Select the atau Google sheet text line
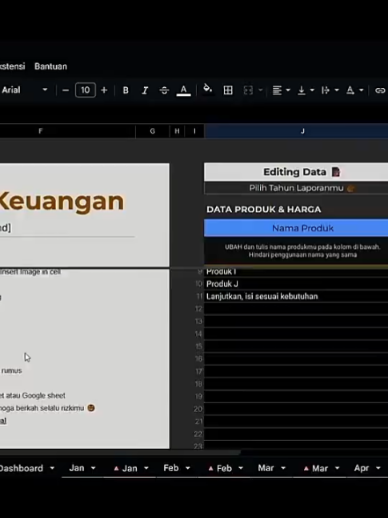This screenshot has height=518, width=388. 33,396
